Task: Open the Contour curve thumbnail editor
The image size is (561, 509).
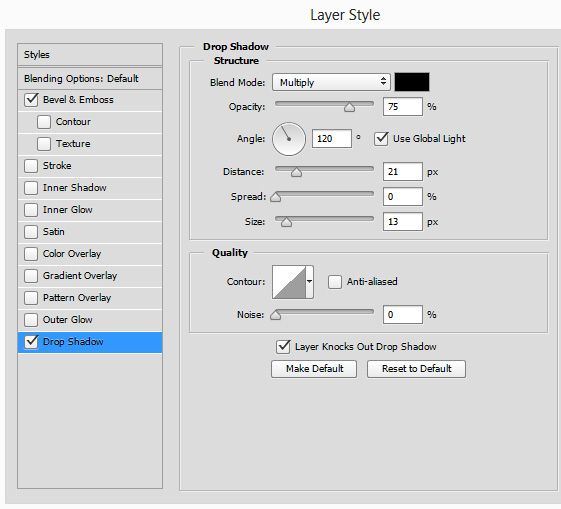Action: [289, 282]
